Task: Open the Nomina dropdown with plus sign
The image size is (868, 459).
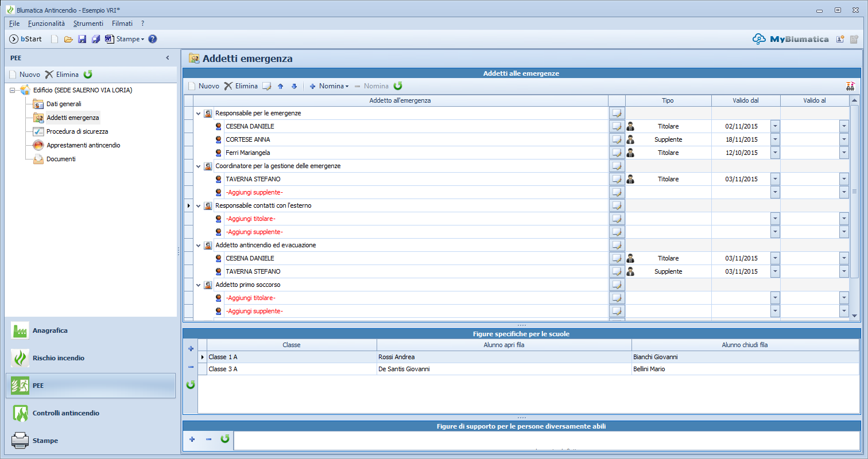Action: [x=329, y=86]
